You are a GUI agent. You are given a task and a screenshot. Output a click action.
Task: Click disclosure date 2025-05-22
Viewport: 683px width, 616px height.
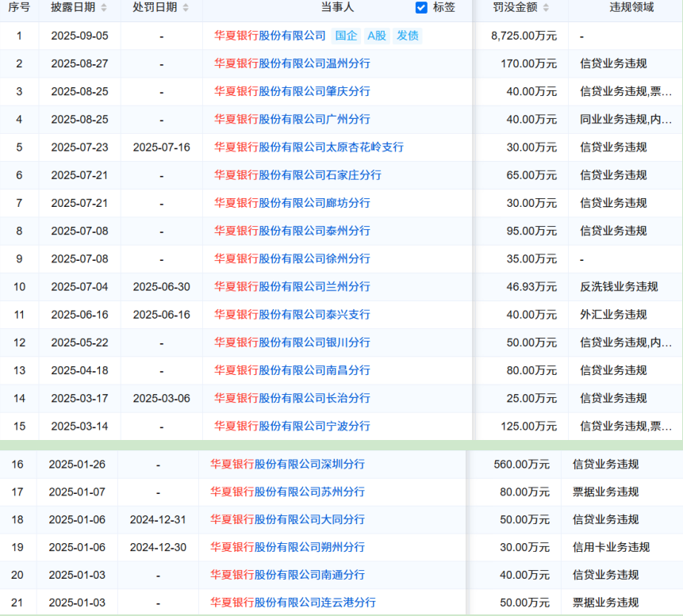79,342
